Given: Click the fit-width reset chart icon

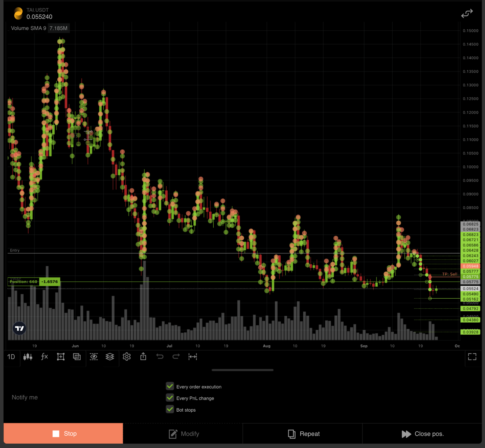Looking at the screenshot, I should pos(192,357).
